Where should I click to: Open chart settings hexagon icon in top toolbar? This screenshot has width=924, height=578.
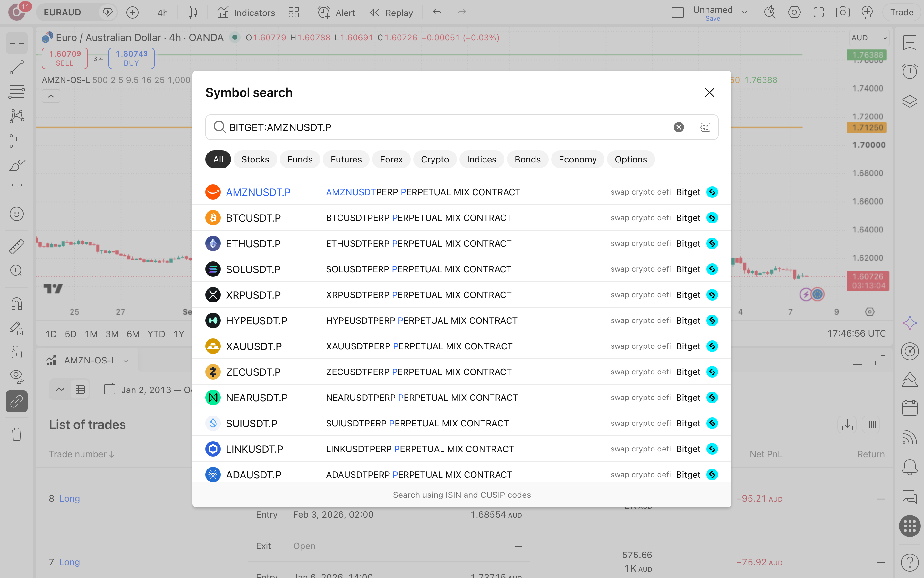coord(794,13)
